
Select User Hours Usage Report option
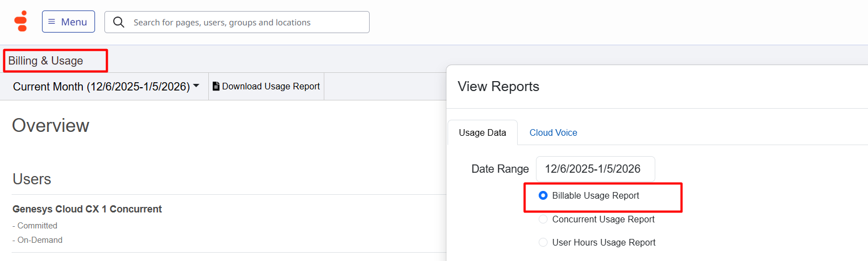point(543,242)
